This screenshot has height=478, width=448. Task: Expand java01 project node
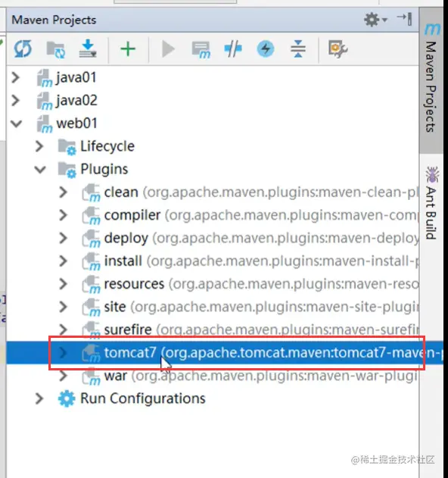pyautogui.click(x=15, y=77)
